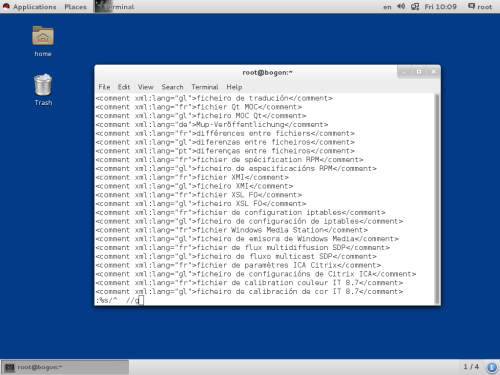The width and height of the screenshot is (500, 375).
Task: Click the line 'ficheiro de fluxo multicast SDP'
Action: click(236, 256)
